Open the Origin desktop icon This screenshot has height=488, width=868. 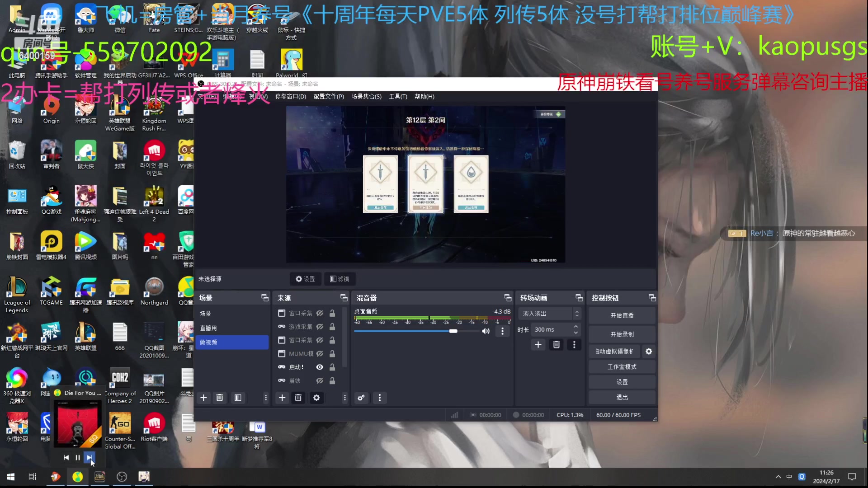52,110
